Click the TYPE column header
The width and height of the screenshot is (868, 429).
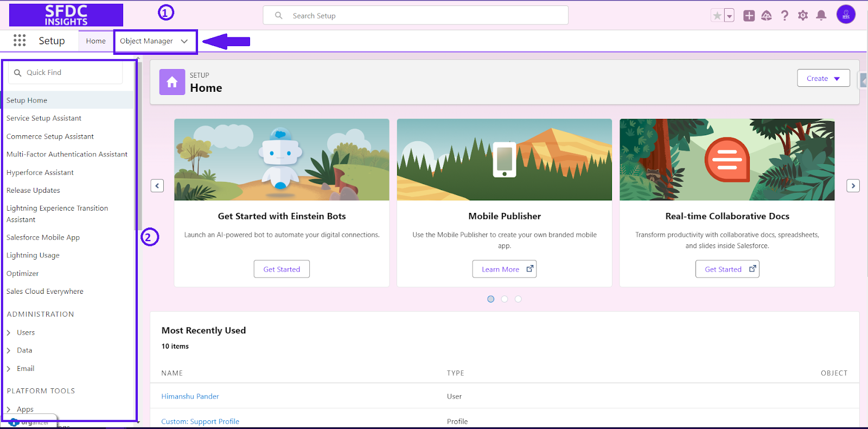[x=456, y=373]
